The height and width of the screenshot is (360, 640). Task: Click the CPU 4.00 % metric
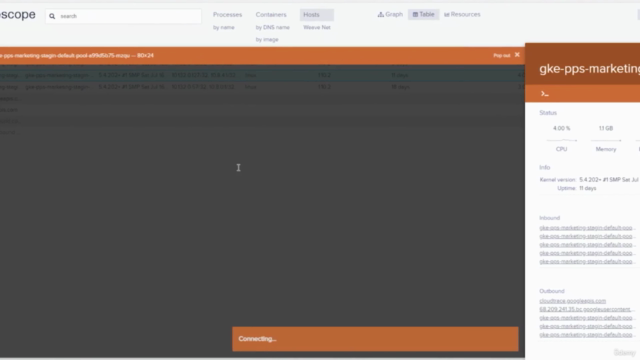click(562, 138)
